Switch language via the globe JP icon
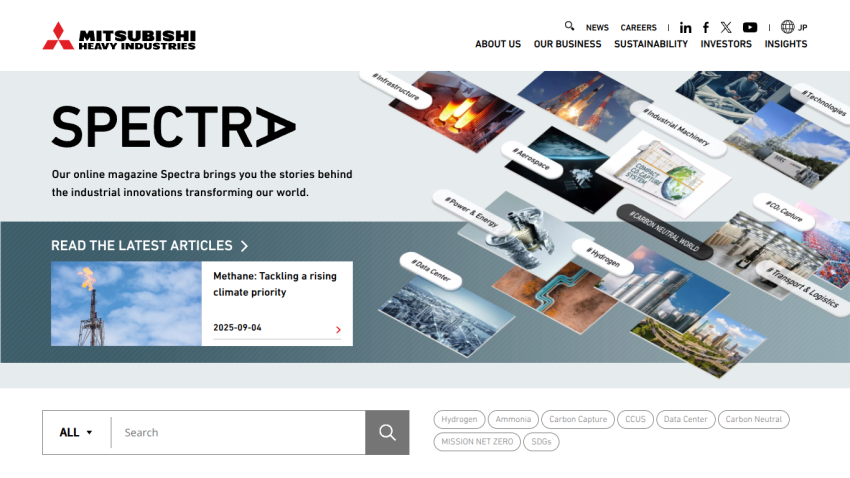The width and height of the screenshot is (850, 478). [x=794, y=27]
